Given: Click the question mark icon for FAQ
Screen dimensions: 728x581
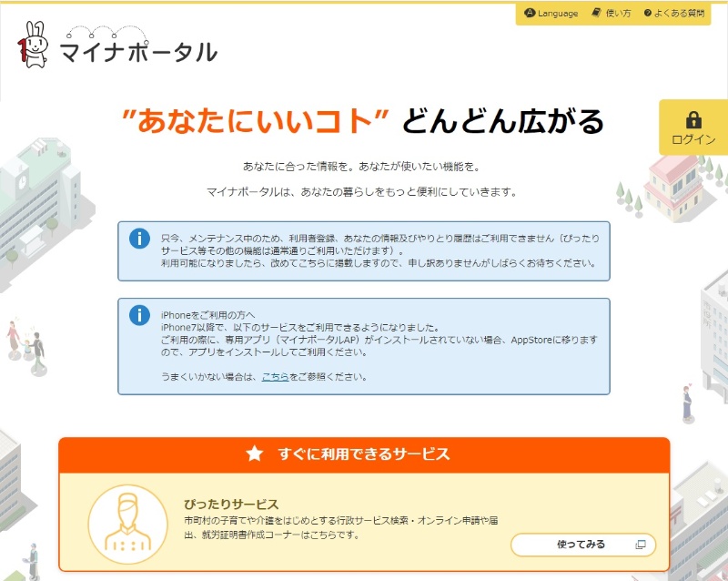Looking at the screenshot, I should tap(648, 14).
